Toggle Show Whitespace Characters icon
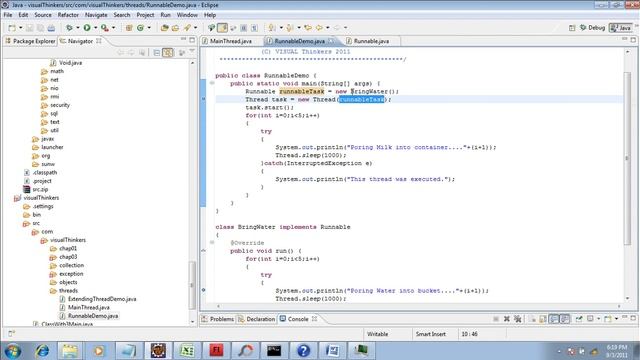The height and width of the screenshot is (360, 640). (x=254, y=28)
